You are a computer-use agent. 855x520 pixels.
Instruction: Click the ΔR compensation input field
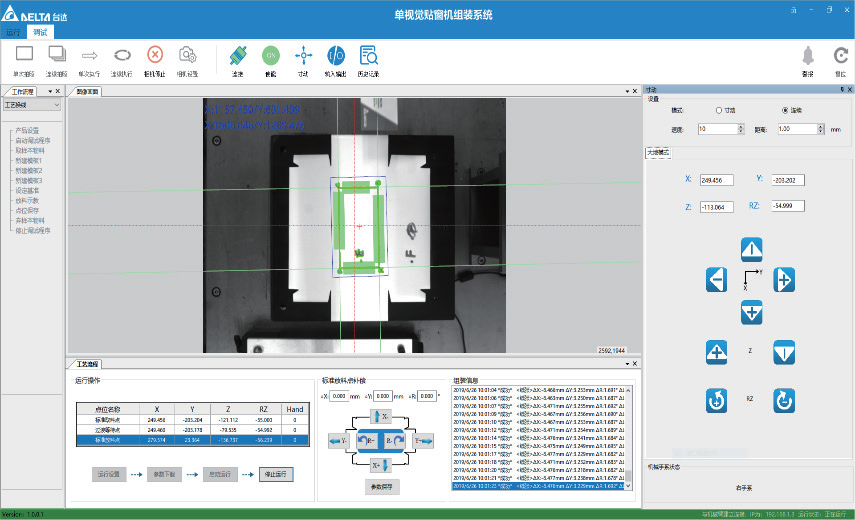pos(427,396)
